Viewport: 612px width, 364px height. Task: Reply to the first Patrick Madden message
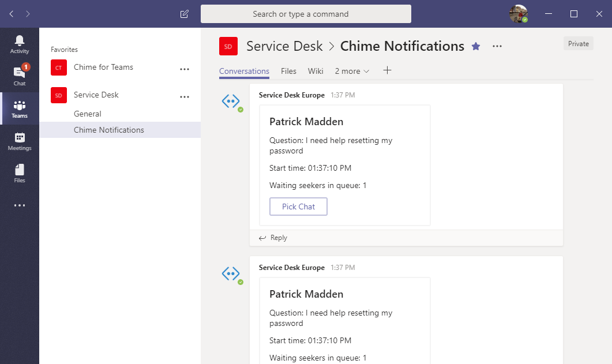(x=273, y=238)
